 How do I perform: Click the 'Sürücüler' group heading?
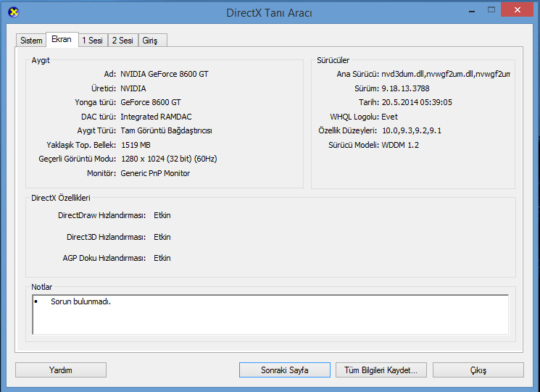pyautogui.click(x=333, y=60)
